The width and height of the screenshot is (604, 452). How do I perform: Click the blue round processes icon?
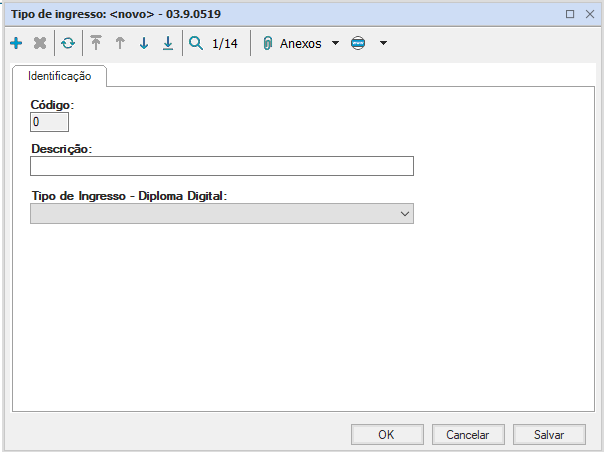[358, 44]
